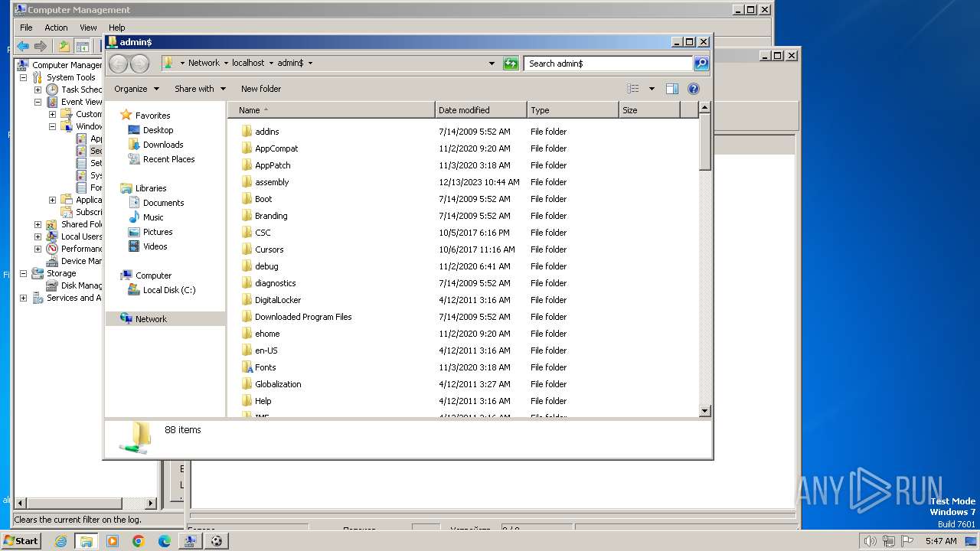Expand Local Users tree node
The image size is (980, 551).
click(x=38, y=236)
